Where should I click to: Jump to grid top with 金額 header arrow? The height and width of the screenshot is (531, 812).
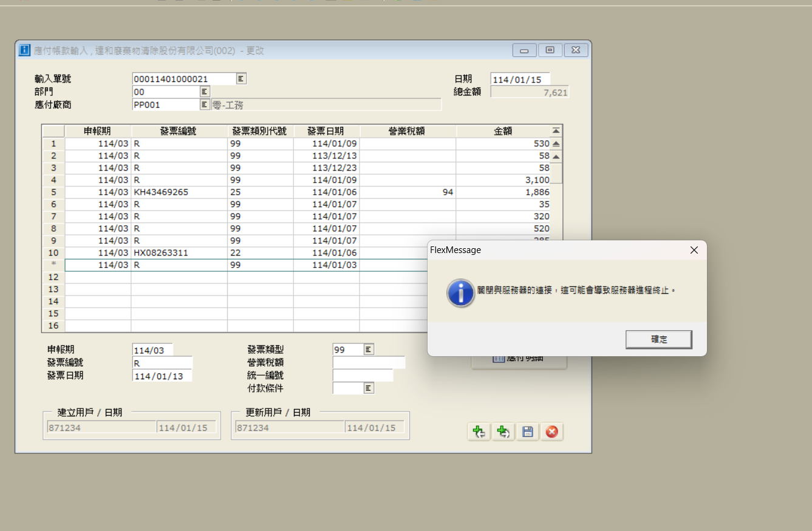[x=556, y=131]
